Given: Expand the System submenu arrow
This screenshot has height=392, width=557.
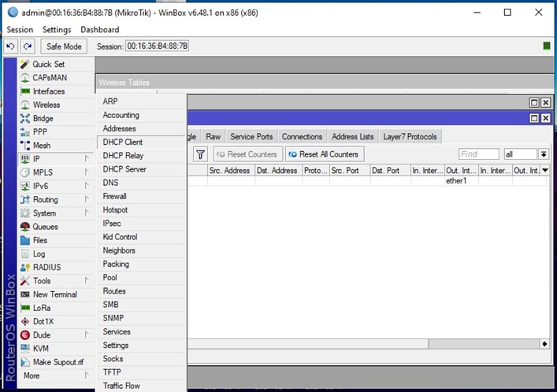Looking at the screenshot, I should click(x=87, y=213).
